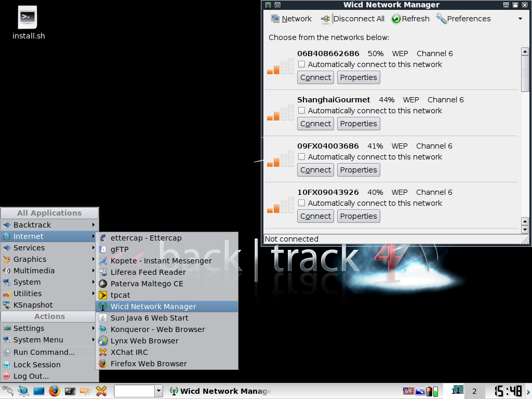Image resolution: width=532 pixels, height=399 pixels.
Task: Select Firefox Web Browser from the Internet menu
Action: click(149, 363)
